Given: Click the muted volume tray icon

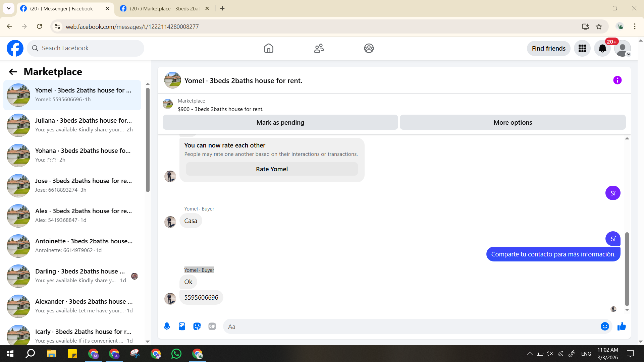Looking at the screenshot, I should tap(550, 354).
